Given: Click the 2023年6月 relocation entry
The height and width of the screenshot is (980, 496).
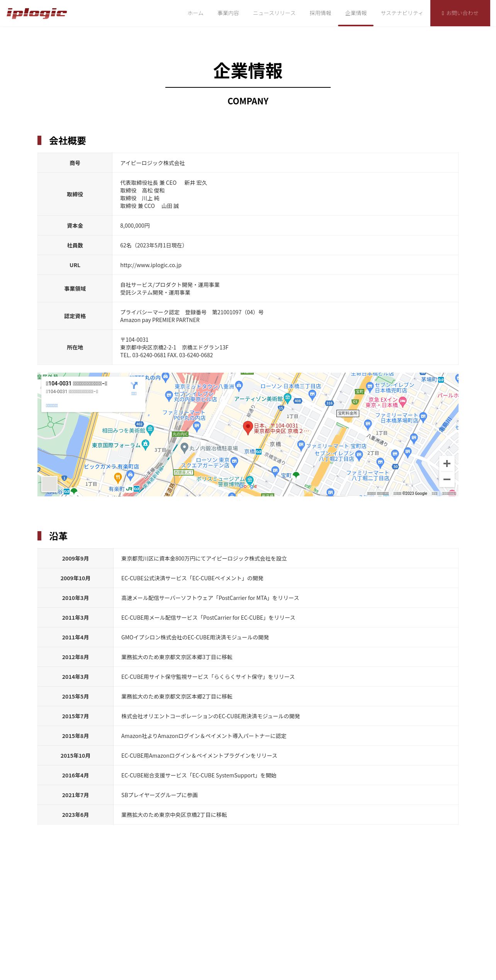Looking at the screenshot, I should click(x=174, y=815).
